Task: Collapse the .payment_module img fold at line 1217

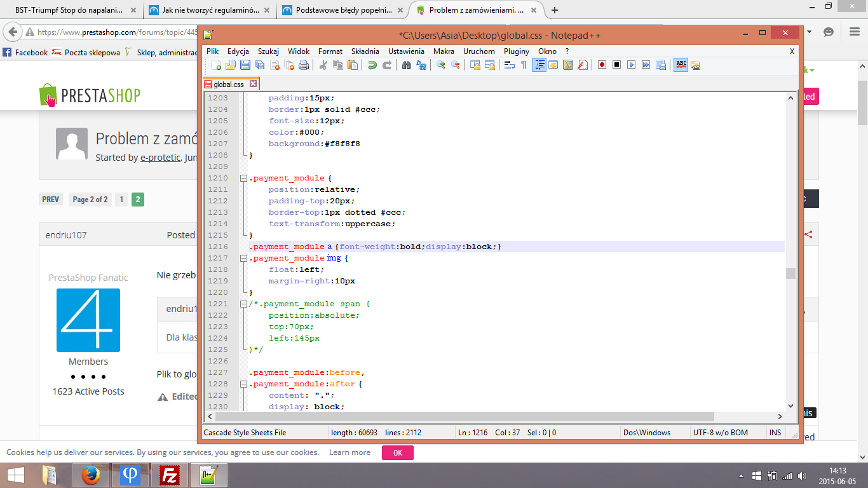Action: point(243,259)
